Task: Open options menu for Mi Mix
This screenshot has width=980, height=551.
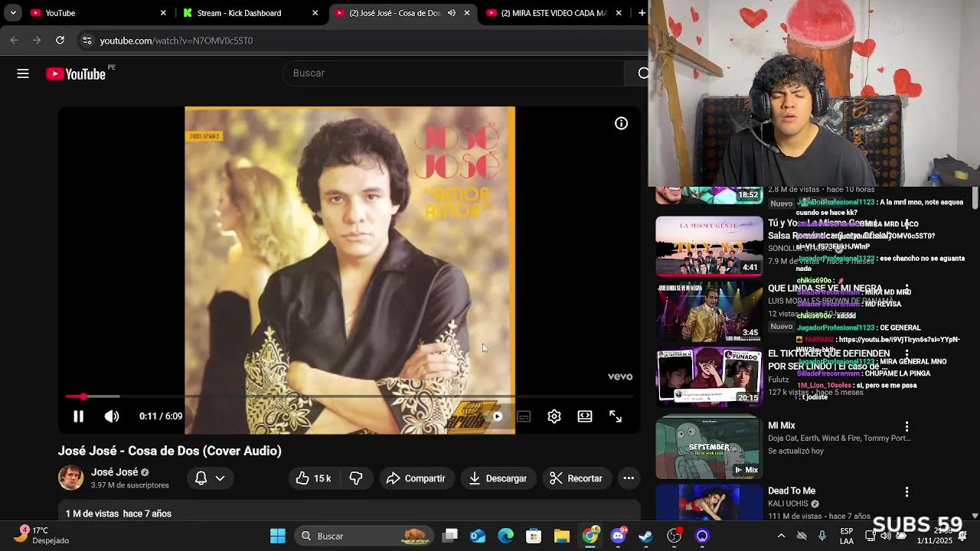Action: 906,427
